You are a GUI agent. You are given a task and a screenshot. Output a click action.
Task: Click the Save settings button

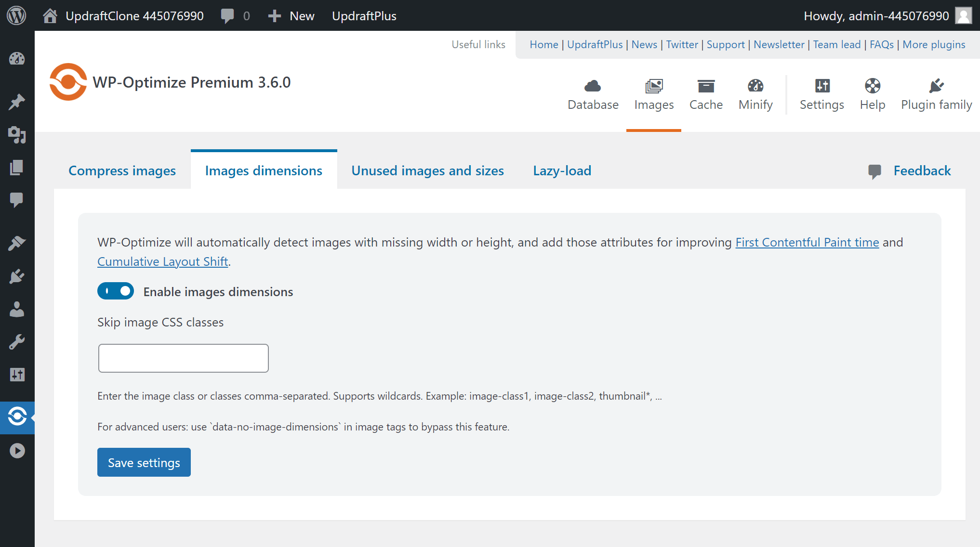(144, 462)
